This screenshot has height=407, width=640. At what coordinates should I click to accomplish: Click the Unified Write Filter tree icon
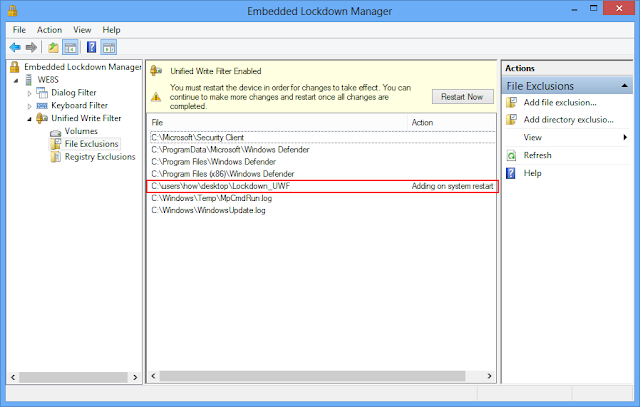(x=42, y=118)
